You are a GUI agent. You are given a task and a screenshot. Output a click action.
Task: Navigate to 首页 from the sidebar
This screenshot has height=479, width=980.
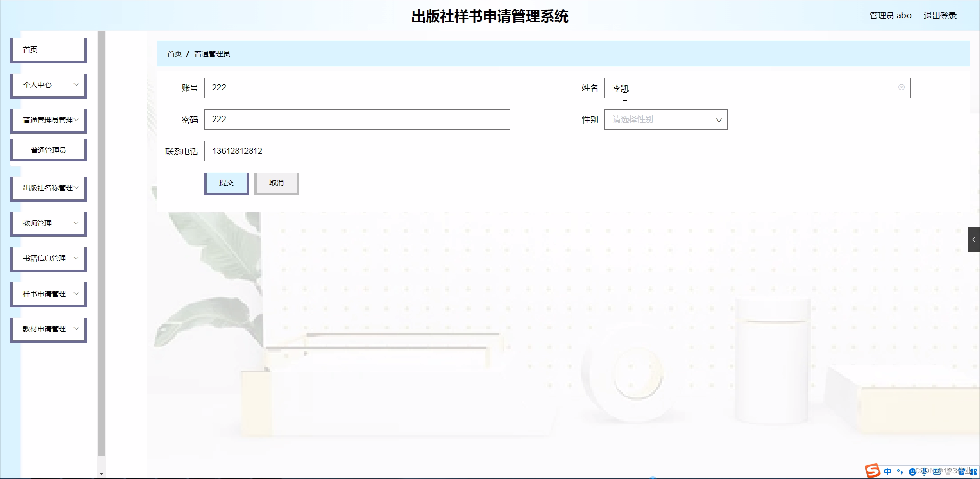point(30,50)
